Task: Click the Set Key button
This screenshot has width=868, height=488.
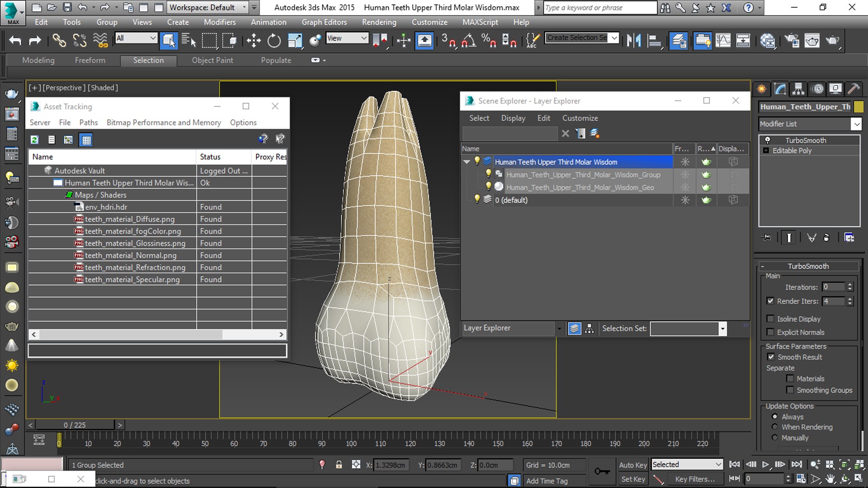Action: point(633,479)
